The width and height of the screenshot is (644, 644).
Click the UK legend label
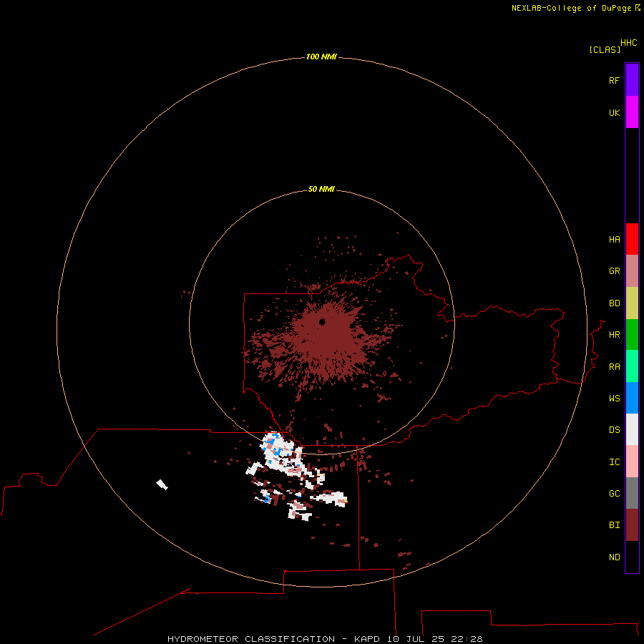coord(614,112)
